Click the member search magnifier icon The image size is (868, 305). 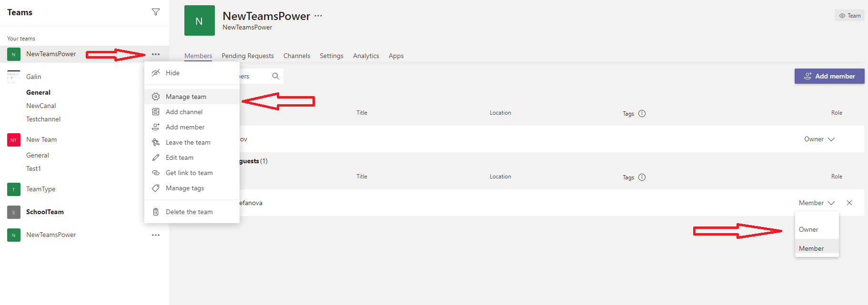(275, 76)
